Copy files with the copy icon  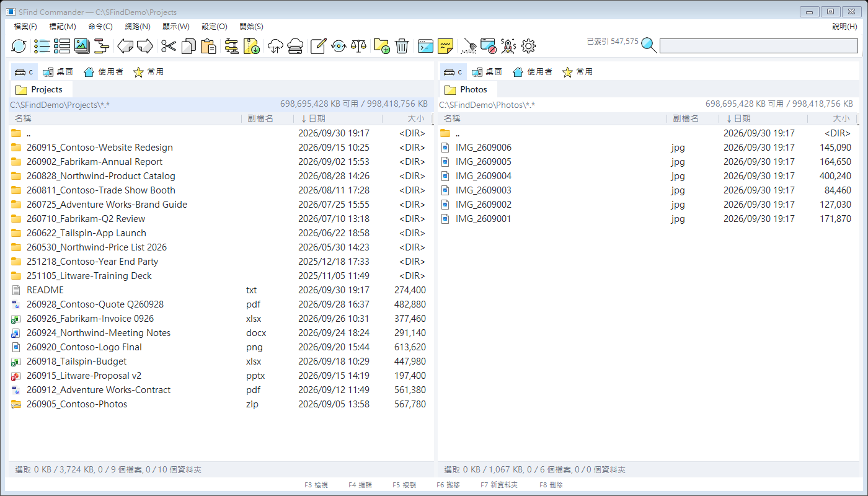[188, 46]
